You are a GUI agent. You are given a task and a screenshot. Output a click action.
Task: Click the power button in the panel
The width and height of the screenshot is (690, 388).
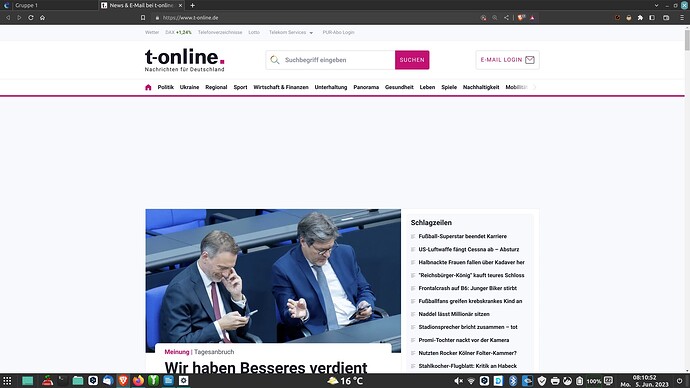pyautogui.click(x=679, y=381)
